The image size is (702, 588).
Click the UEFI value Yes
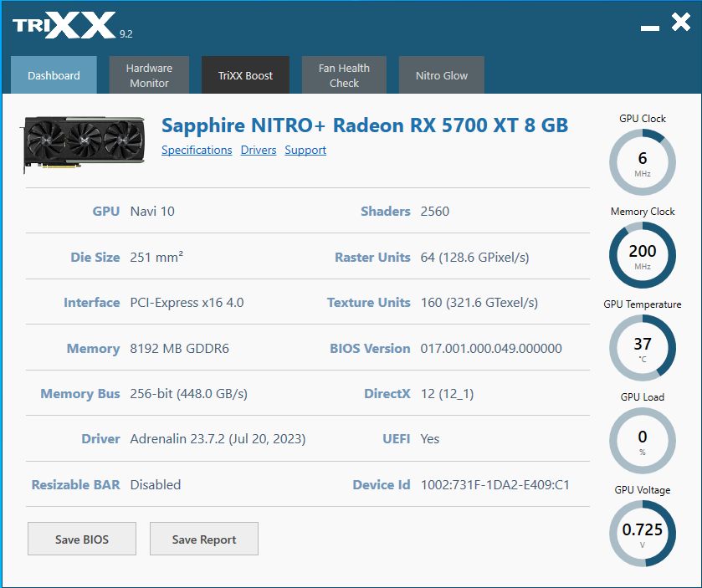430,439
